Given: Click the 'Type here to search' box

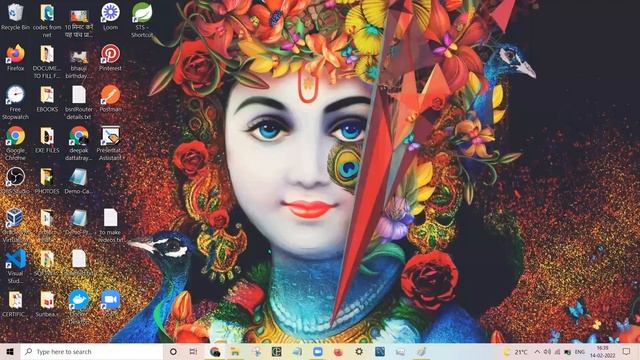Looking at the screenshot, I should coord(91,351).
